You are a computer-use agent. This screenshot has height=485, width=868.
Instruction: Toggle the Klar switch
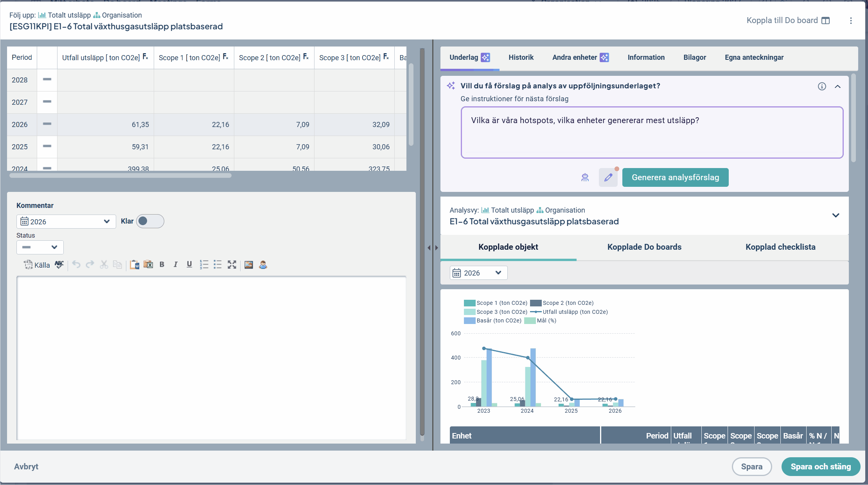pos(150,221)
